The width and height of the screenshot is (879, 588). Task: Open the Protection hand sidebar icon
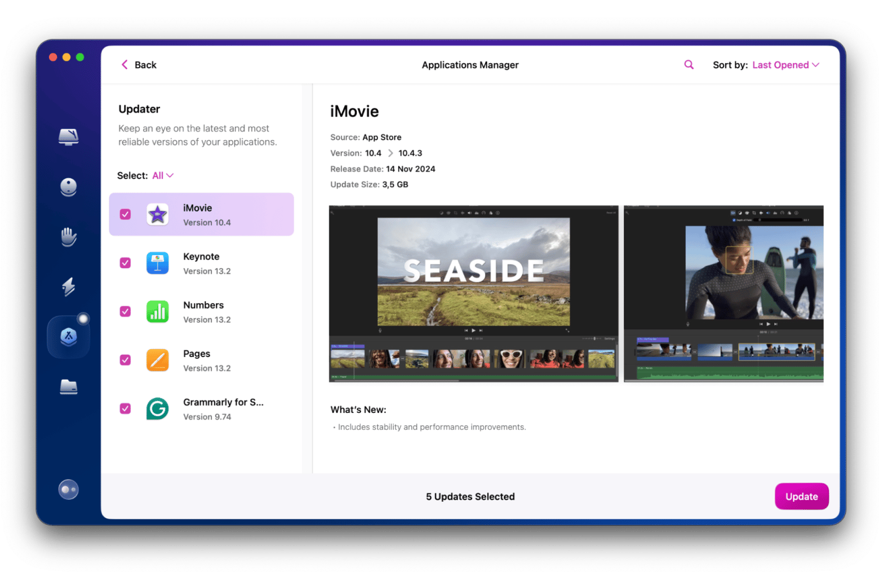tap(68, 237)
